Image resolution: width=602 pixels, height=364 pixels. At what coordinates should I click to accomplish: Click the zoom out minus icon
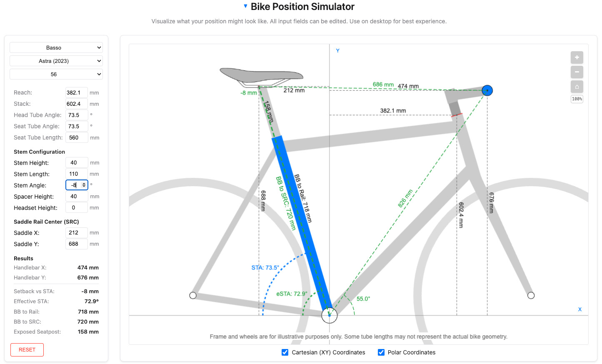(x=577, y=72)
